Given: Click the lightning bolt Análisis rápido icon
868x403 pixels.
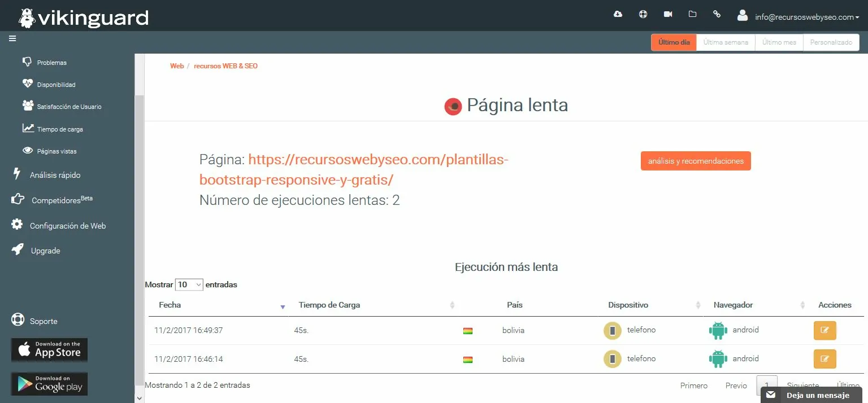Looking at the screenshot, I should click(17, 174).
